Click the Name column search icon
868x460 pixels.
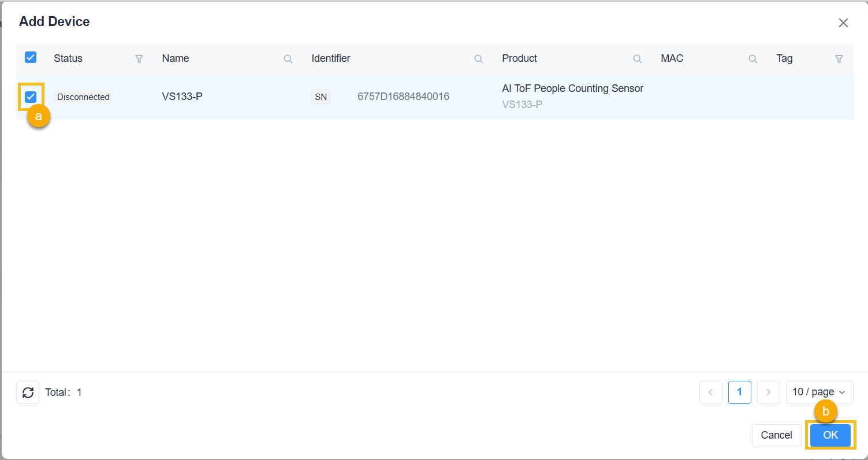pos(288,59)
